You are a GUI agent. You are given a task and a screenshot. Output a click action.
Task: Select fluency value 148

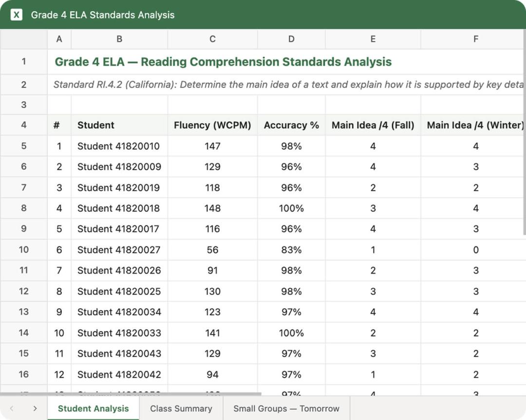coord(212,208)
